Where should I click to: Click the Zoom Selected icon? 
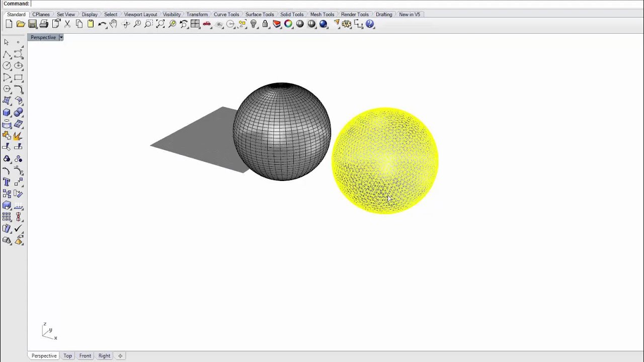click(172, 24)
